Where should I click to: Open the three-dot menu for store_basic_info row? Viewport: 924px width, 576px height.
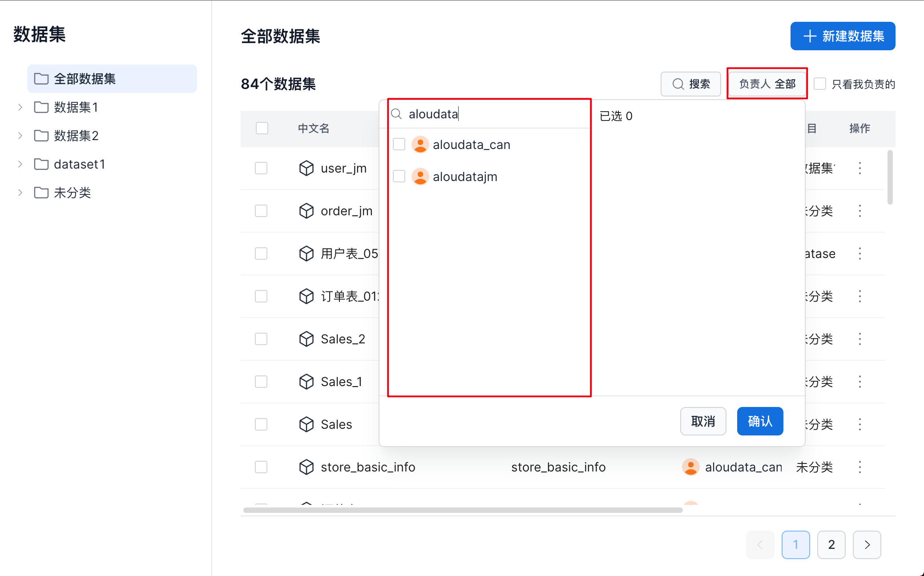click(x=859, y=467)
